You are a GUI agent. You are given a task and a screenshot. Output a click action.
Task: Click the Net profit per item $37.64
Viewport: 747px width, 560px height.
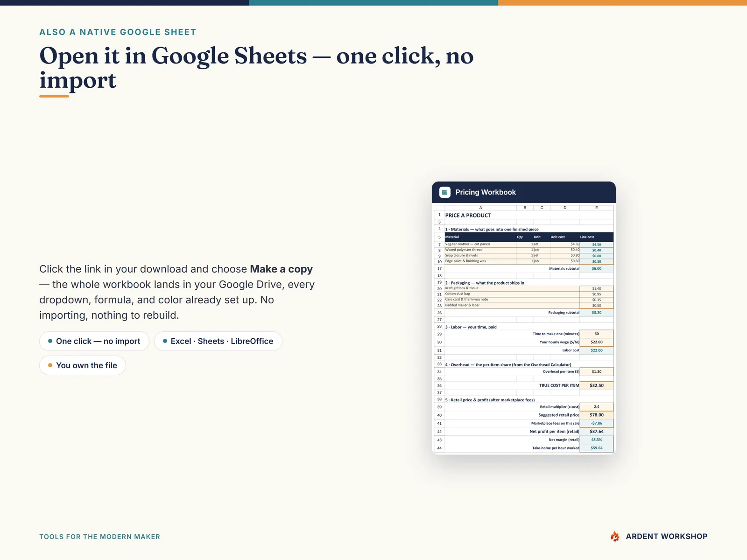pos(596,432)
